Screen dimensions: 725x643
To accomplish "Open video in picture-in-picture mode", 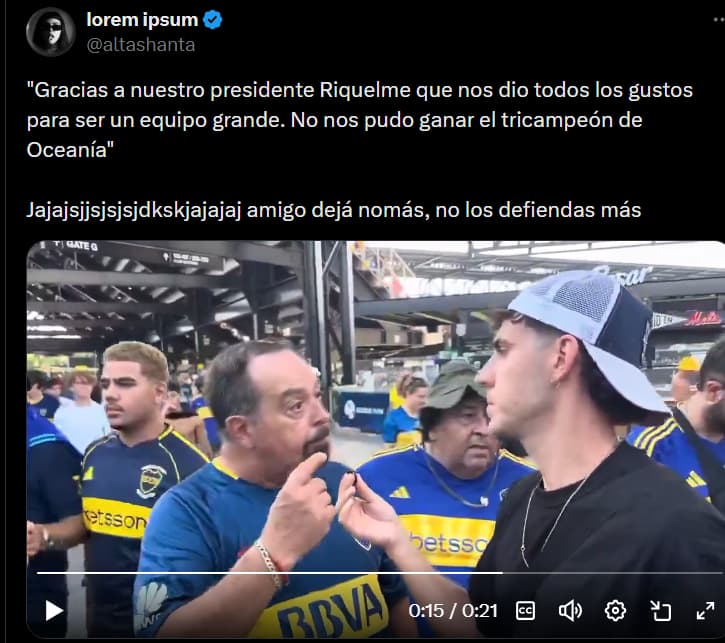I will pyautogui.click(x=660, y=611).
